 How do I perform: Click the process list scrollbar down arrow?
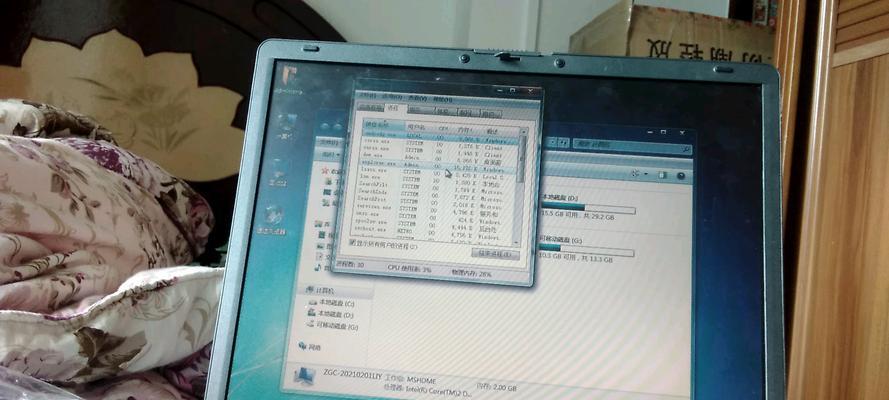(517, 242)
